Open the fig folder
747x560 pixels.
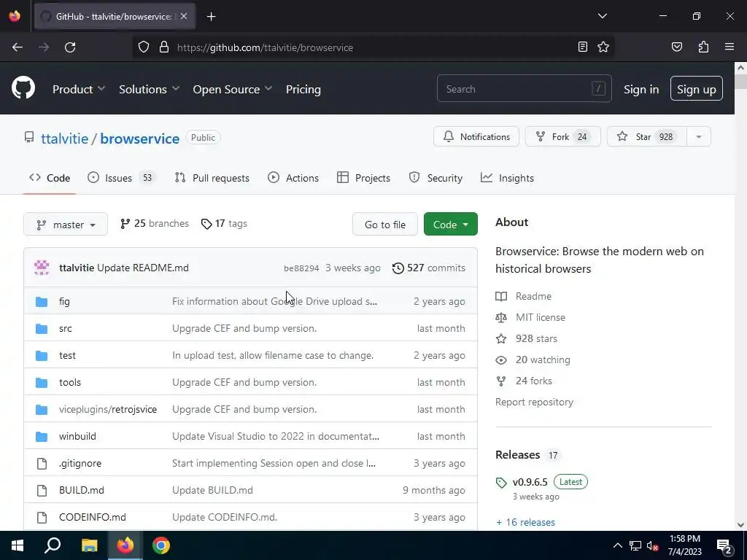coord(64,301)
